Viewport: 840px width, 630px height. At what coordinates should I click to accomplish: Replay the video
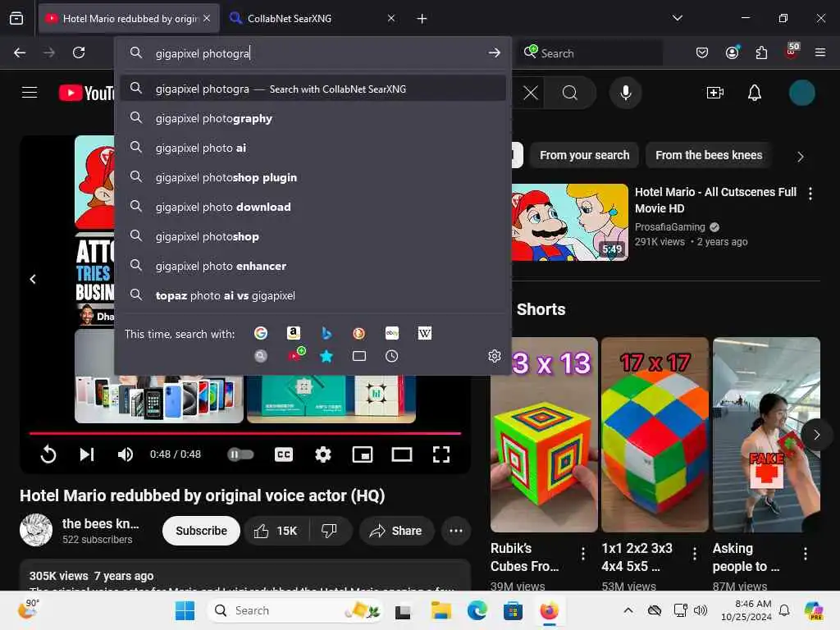[x=48, y=454]
